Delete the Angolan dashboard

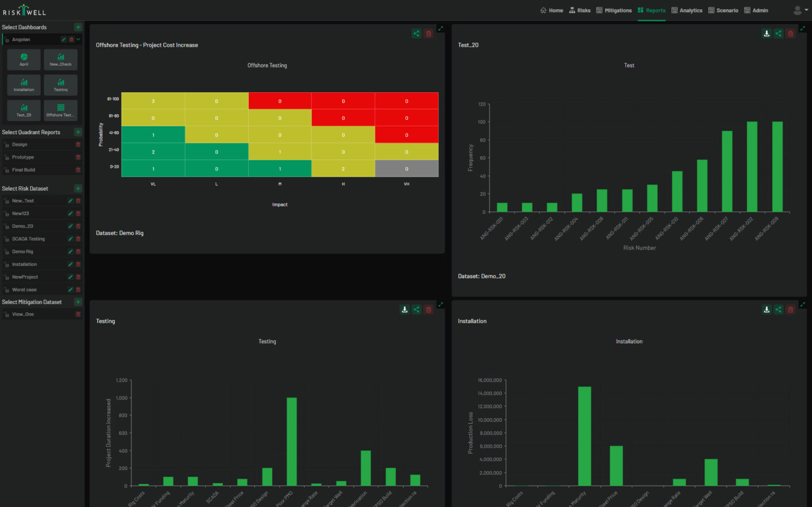[71, 40]
